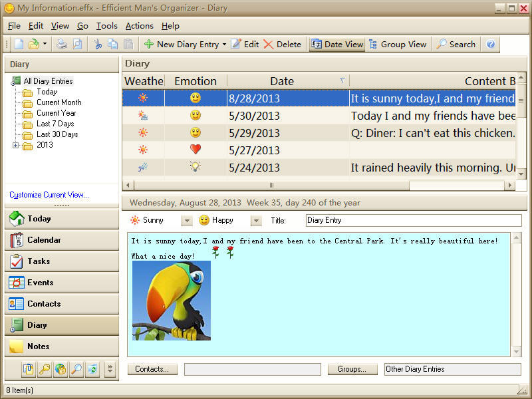The height and width of the screenshot is (399, 532).
Task: Open the Tools menu
Action: [107, 26]
